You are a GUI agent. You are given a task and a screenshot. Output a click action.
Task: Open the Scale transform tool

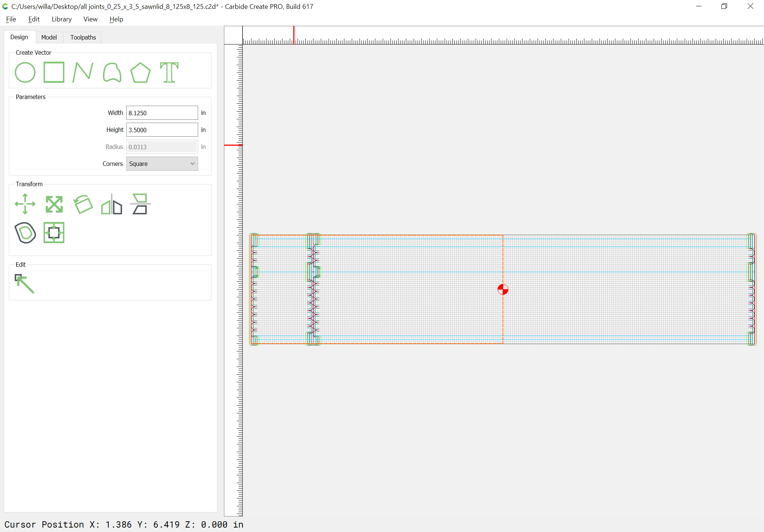[x=54, y=204]
